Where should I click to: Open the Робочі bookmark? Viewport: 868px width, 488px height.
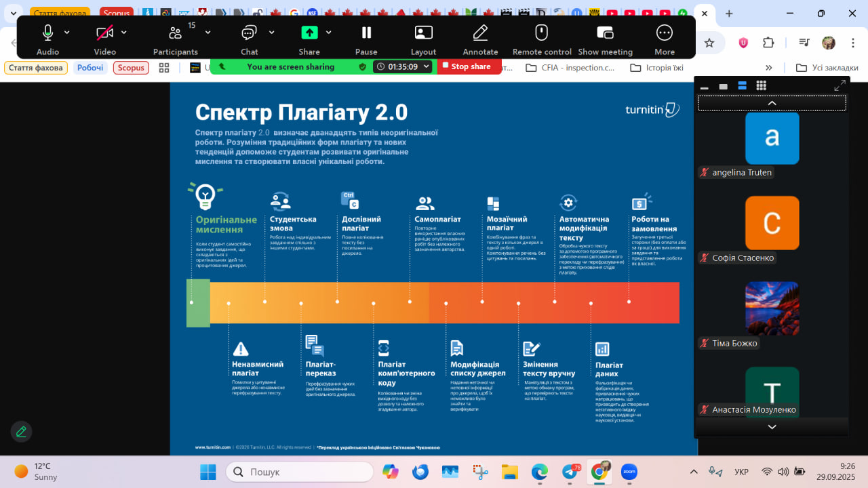(90, 68)
